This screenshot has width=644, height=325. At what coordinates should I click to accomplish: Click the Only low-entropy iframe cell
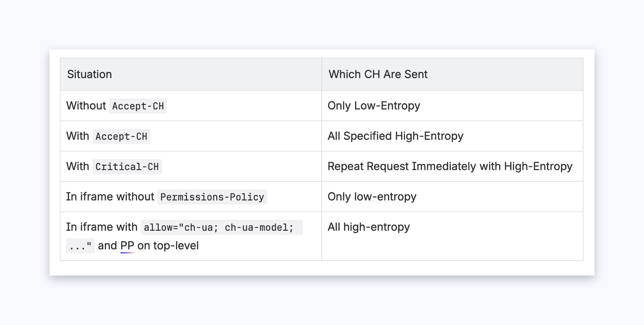(372, 197)
